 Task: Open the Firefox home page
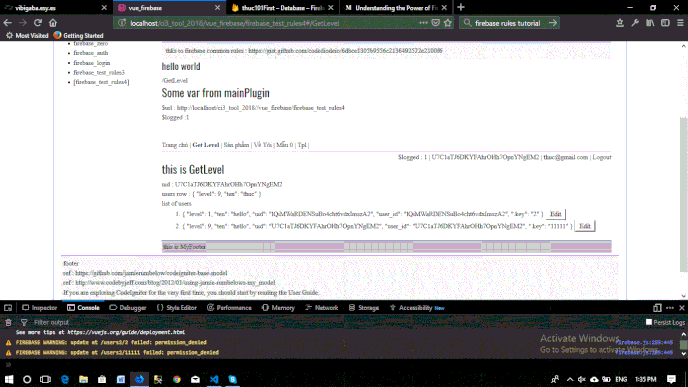tap(53, 23)
